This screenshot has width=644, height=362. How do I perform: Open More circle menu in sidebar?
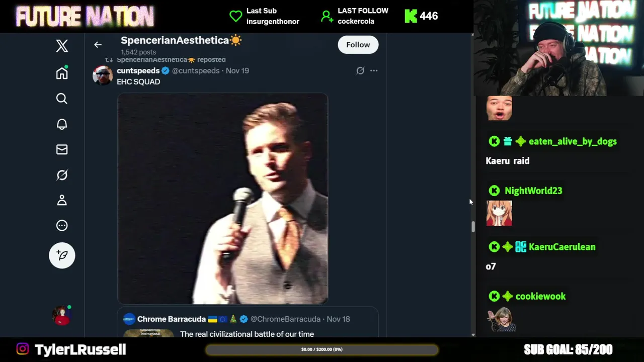(62, 225)
